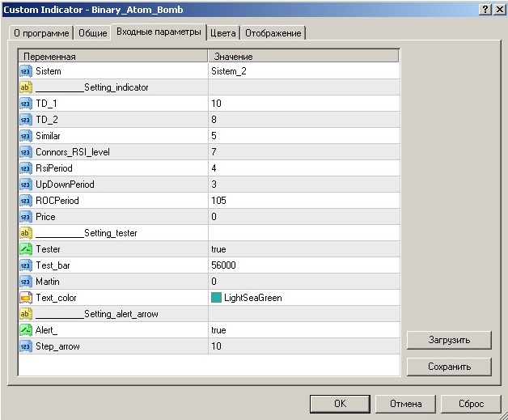The image size is (508, 420).
Task: Switch to the Общие tab
Action: tap(93, 33)
